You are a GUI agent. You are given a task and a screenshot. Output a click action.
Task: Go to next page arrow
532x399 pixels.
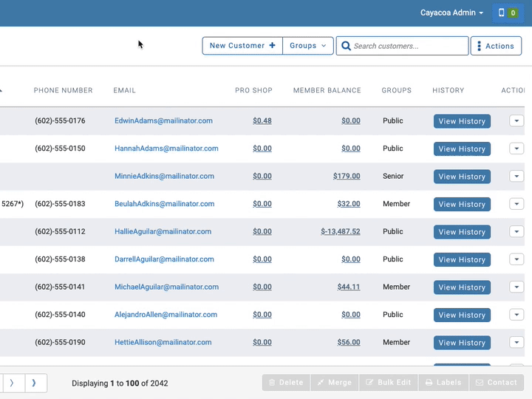coord(12,383)
